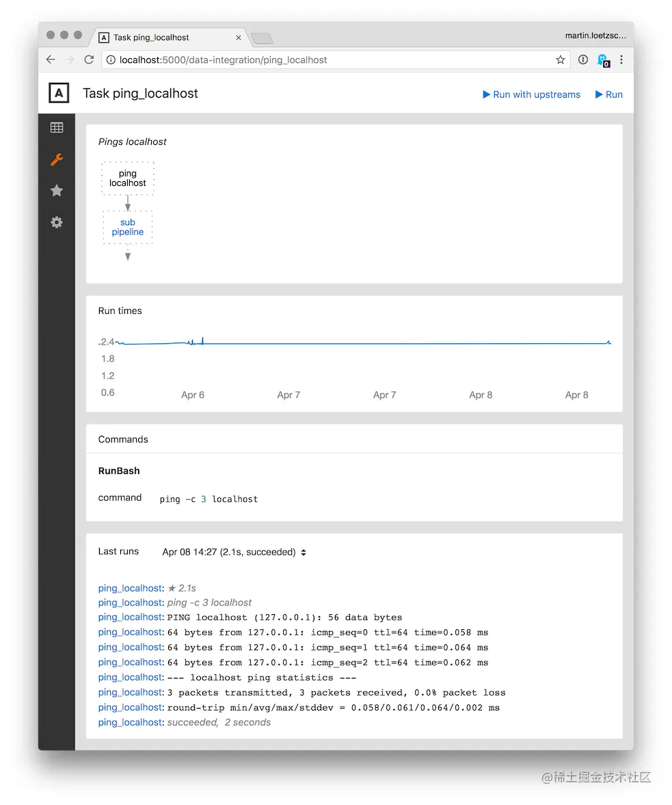Select the orange wrench sidebar icon
This screenshot has width=672, height=805.
pos(57,159)
